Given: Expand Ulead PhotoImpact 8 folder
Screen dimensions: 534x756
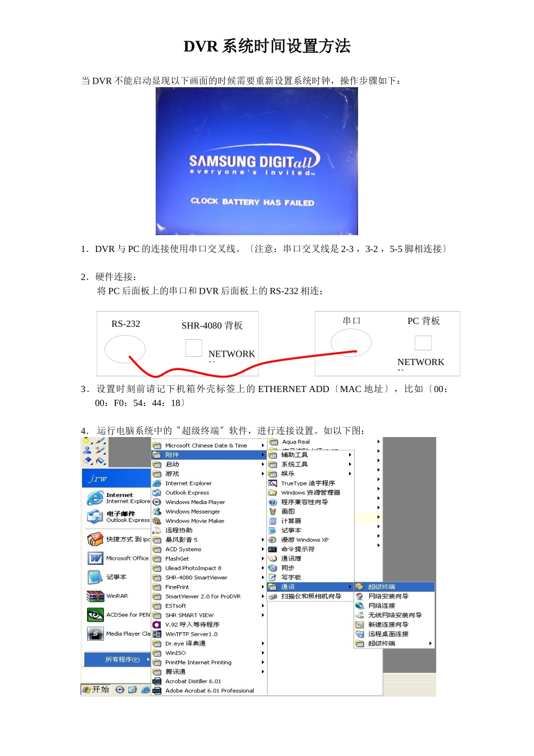Looking at the screenshot, I should pyautogui.click(x=209, y=568).
